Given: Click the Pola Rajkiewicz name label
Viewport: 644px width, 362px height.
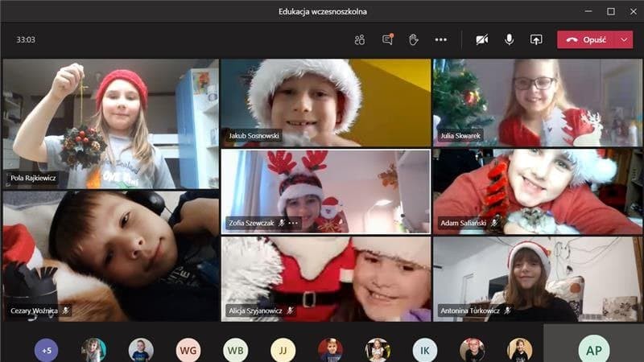Looking at the screenshot, I should 33,178.
